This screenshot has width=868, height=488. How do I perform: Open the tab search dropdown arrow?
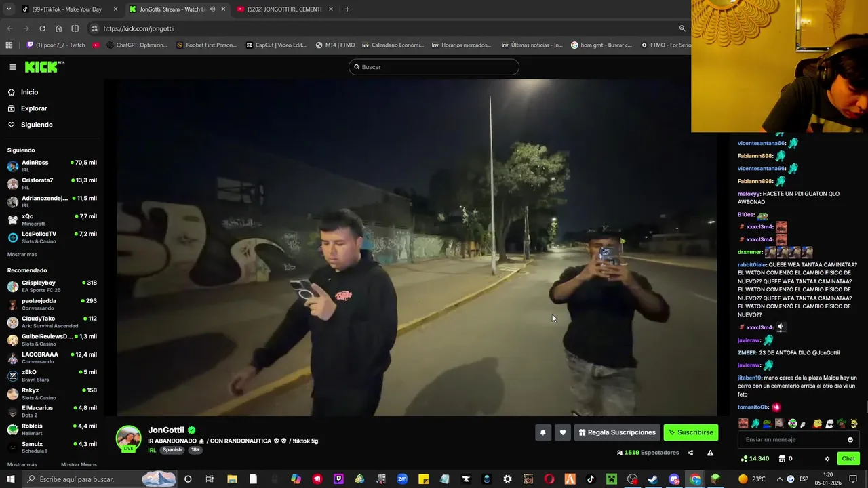9,9
